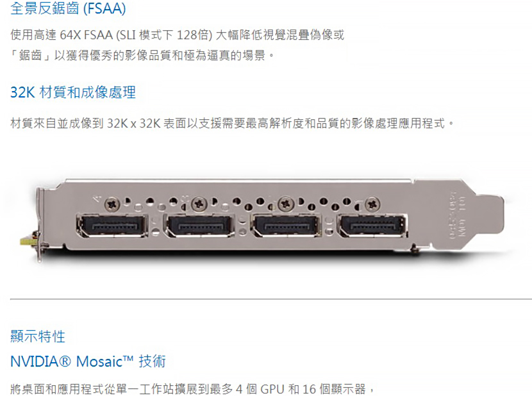This screenshot has width=532, height=396.
Task: Click the second DisplayPort connector from the left
Action: pyautogui.click(x=199, y=226)
